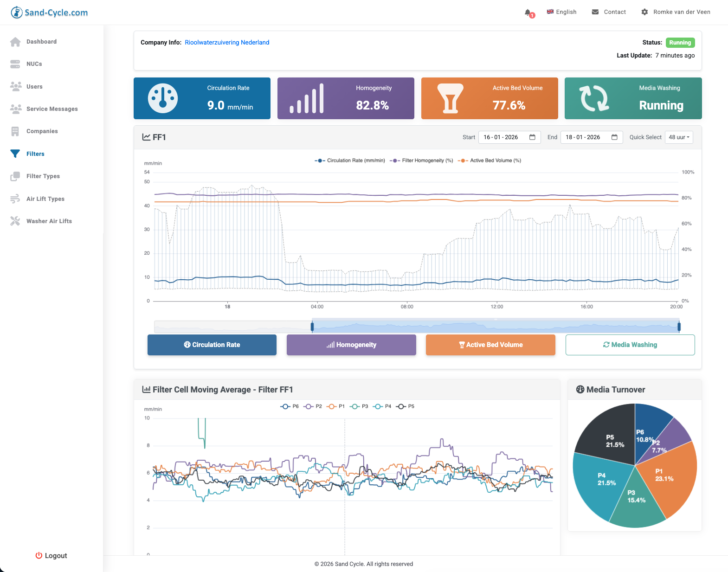This screenshot has height=572, width=728.
Task: Go to Filter Types in sidebar
Action: tap(43, 176)
